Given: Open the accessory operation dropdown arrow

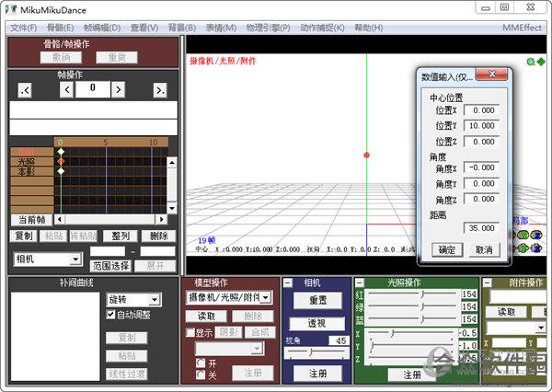Looking at the screenshot, I should 541,328.
